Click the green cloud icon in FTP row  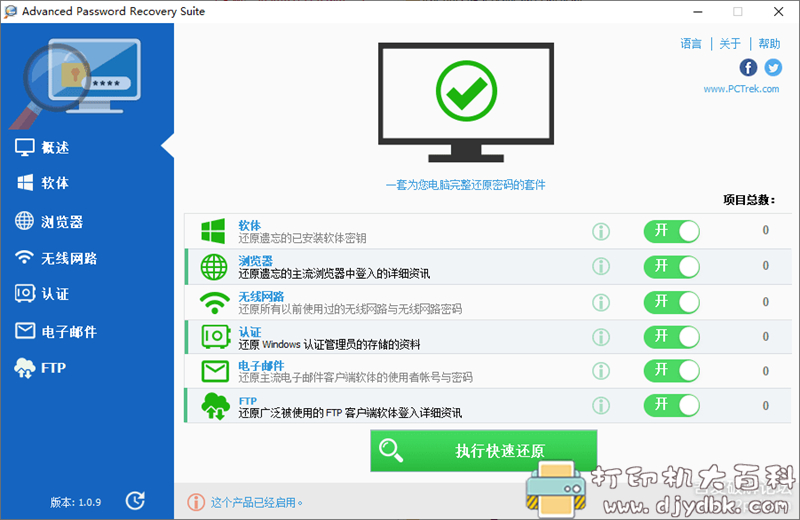(x=215, y=406)
